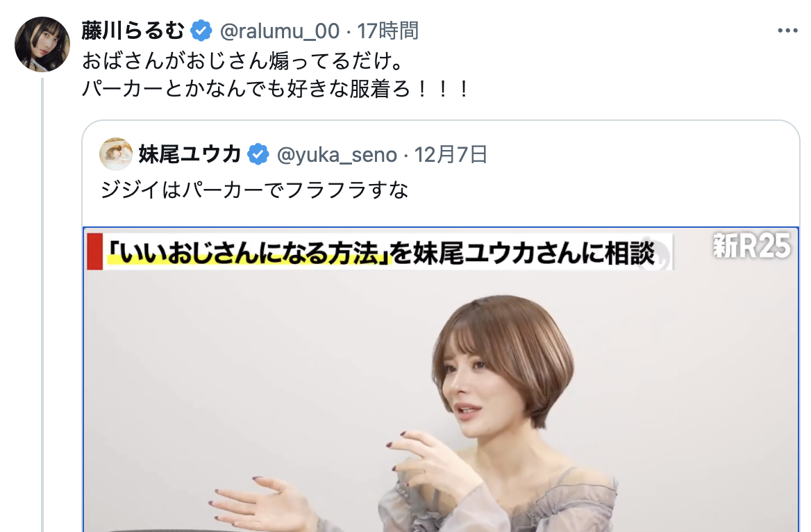Click the verified badge beside 妹尾ユウカ

(x=258, y=155)
